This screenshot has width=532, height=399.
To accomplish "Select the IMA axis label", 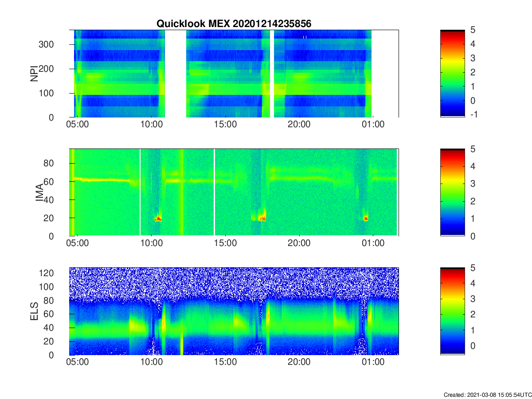I will (40, 192).
